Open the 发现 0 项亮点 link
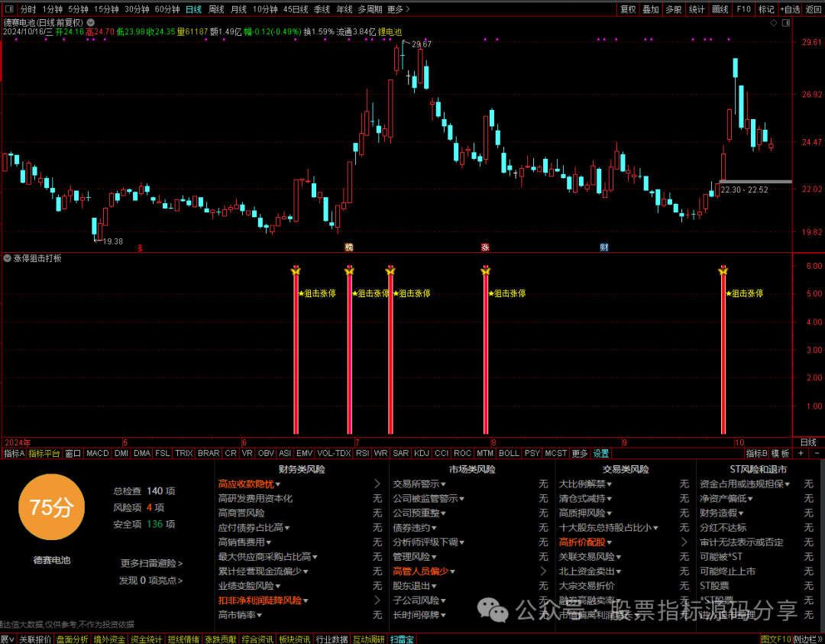Viewport: 825px width, 644px height. (x=150, y=581)
